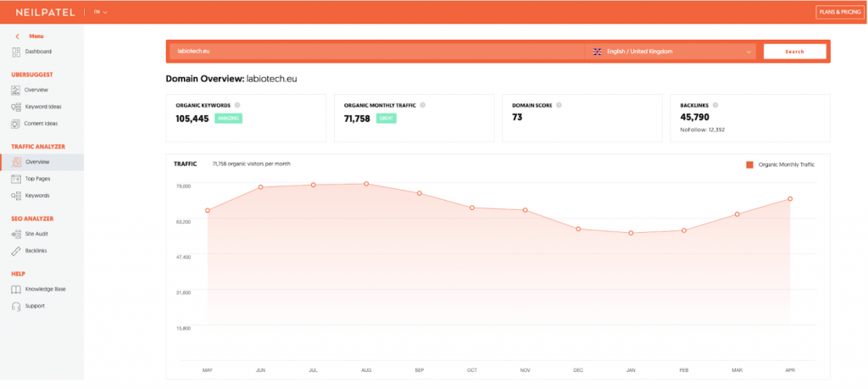Click the GREAT badge next to 71,758
This screenshot has height=388, width=868.
coord(386,118)
